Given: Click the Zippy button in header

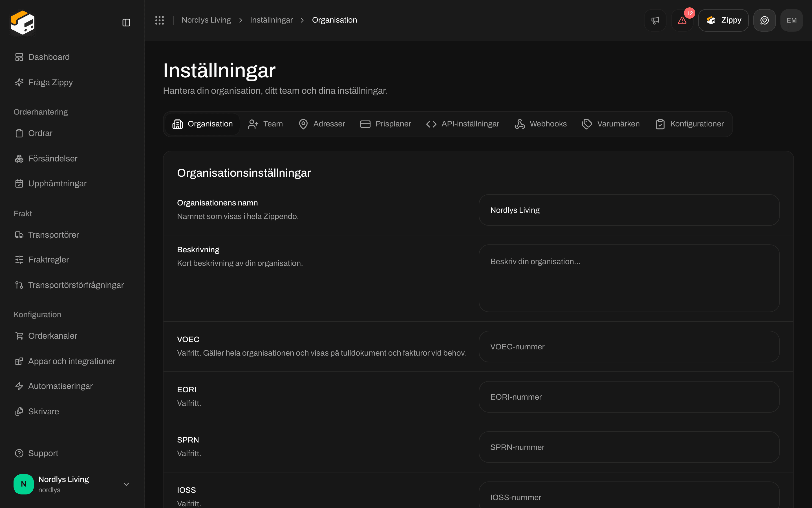Looking at the screenshot, I should click(x=723, y=20).
